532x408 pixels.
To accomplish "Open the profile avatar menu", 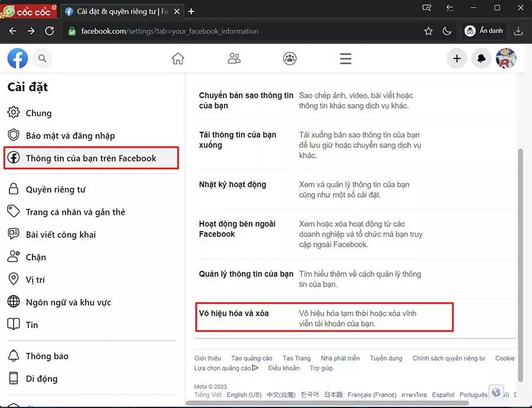I will [x=506, y=58].
